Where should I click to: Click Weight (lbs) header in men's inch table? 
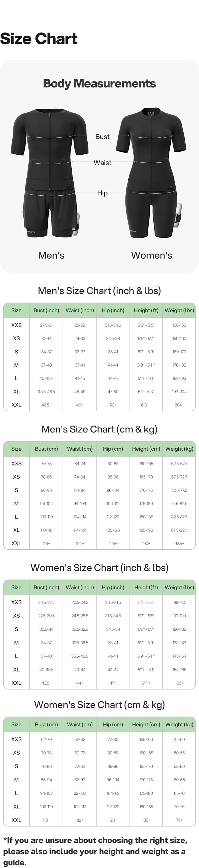pos(179,310)
